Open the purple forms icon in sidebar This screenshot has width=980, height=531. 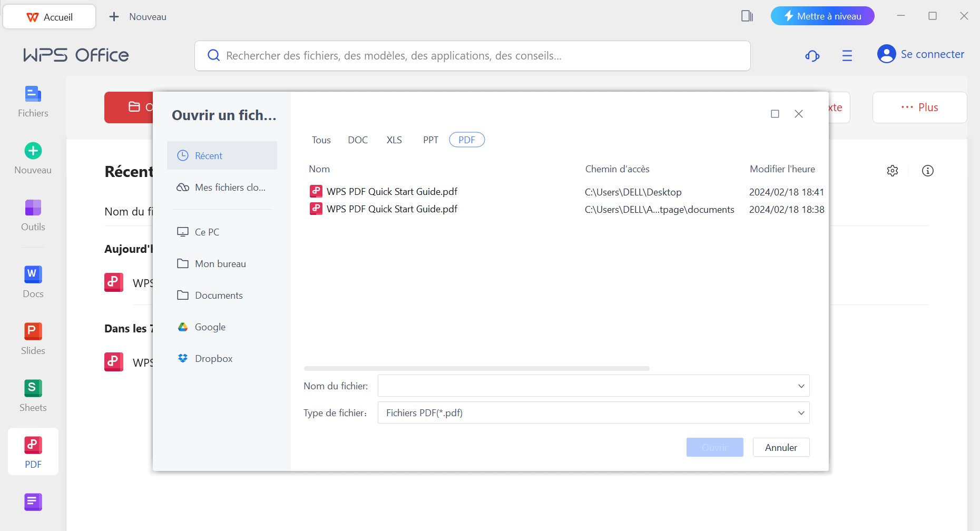pos(33,502)
